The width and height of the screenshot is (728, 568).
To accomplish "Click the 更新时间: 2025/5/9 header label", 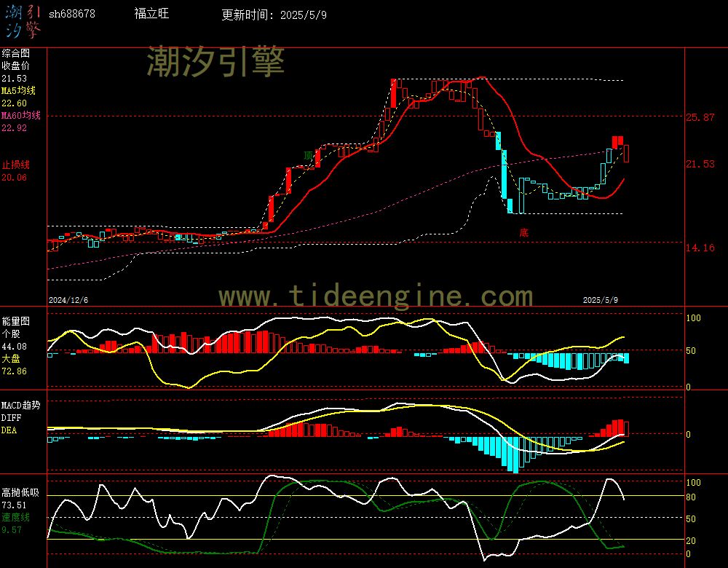I will [x=274, y=15].
